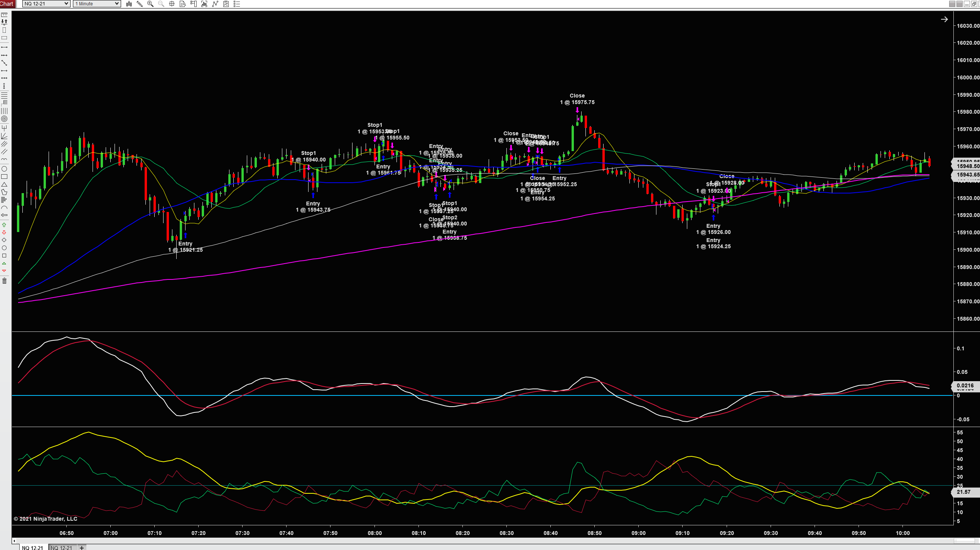980x550 pixels.
Task: Open the indicators icon
Action: [215, 4]
